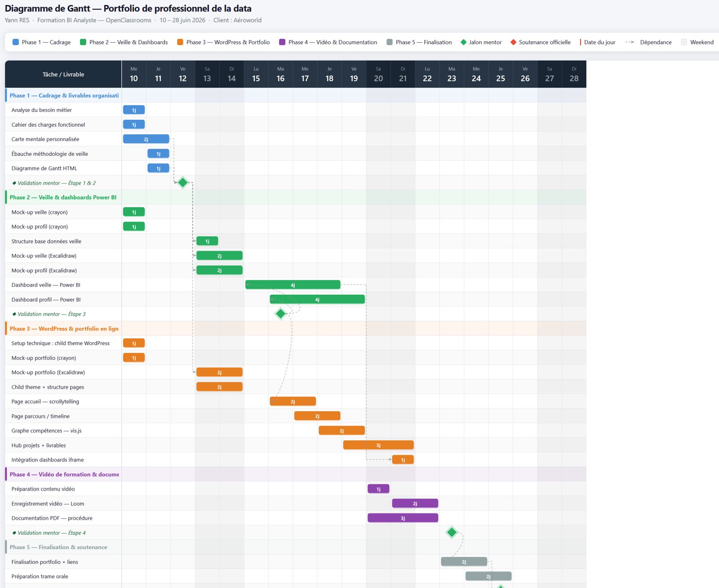The height and width of the screenshot is (588, 719).
Task: Click the Child theme + structure pages bar
Action: point(219,386)
